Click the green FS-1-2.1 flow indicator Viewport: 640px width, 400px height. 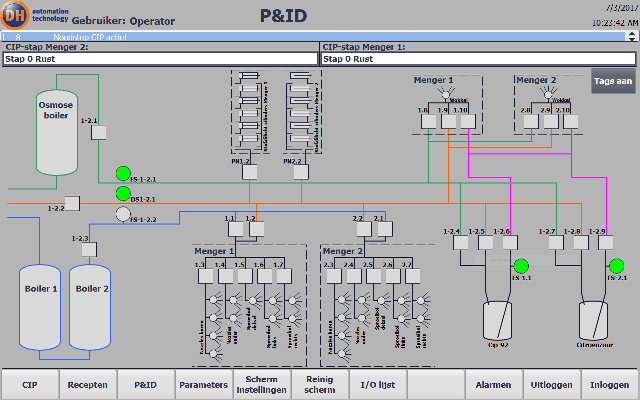(x=122, y=172)
